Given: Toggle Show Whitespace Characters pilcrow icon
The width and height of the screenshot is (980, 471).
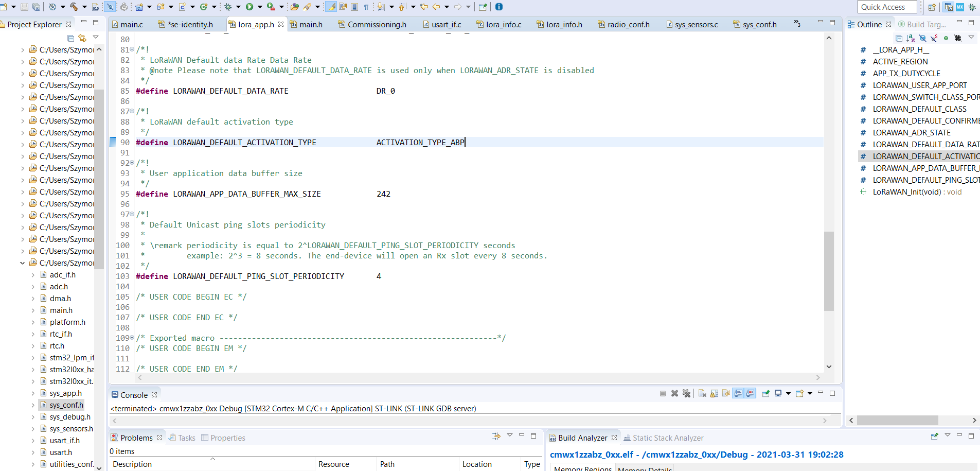Looking at the screenshot, I should (x=366, y=7).
